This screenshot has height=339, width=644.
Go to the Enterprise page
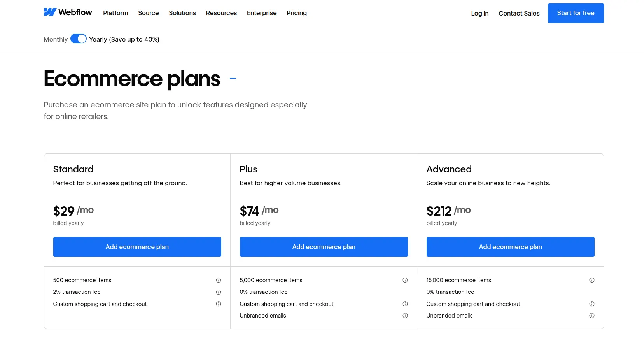(262, 13)
